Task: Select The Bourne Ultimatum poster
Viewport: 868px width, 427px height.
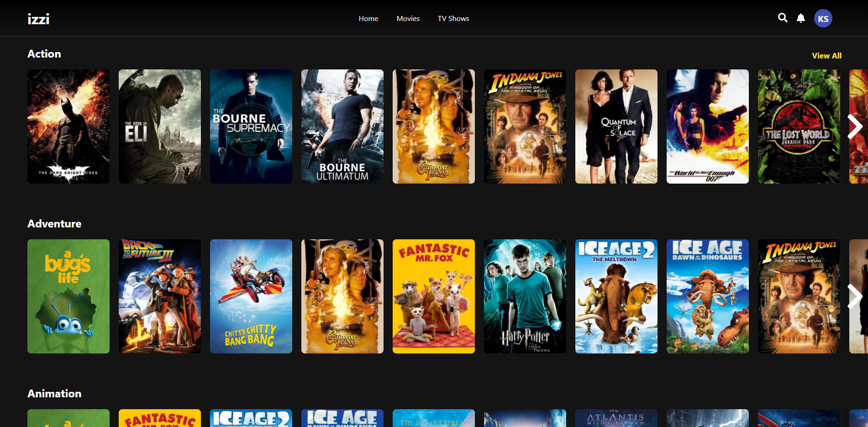Action: click(342, 127)
